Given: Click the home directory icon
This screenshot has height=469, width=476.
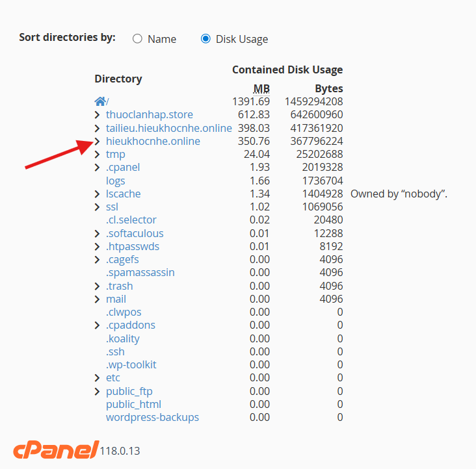Looking at the screenshot, I should pos(99,101).
